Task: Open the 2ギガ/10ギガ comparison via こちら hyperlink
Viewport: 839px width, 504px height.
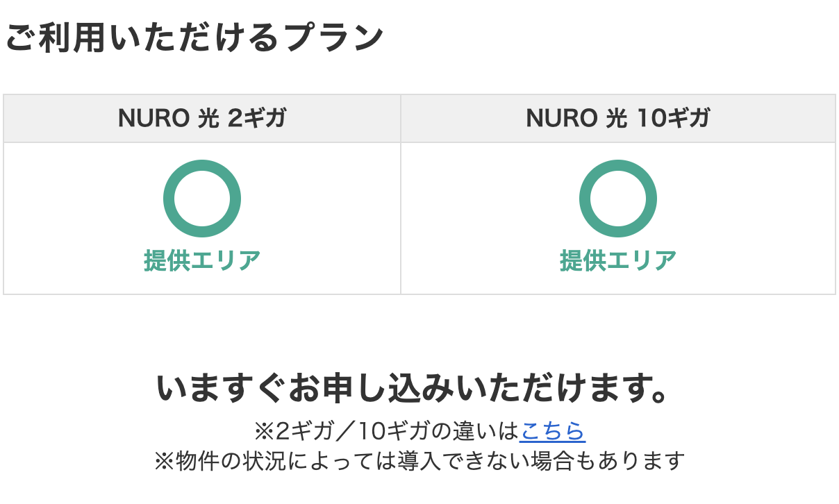Action: point(554,431)
